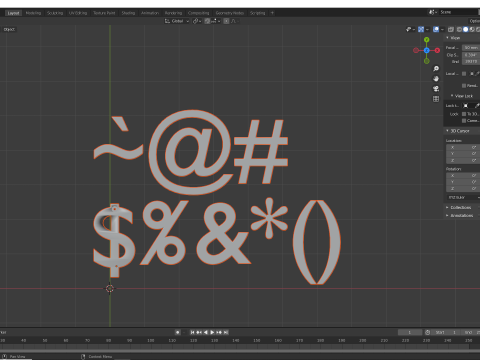Click the negative X axis gizmo ball
Image resolution: width=480 pixels, height=360 pixels.
(416, 50)
